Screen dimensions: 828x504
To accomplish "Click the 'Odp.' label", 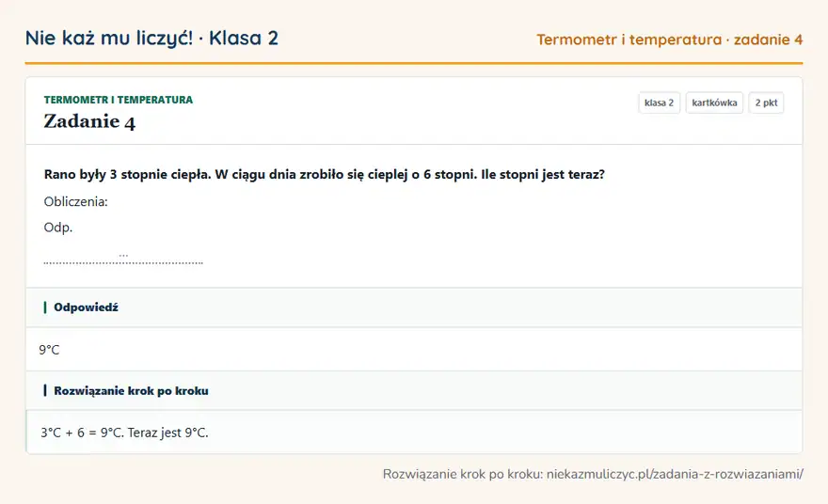I will (58, 228).
